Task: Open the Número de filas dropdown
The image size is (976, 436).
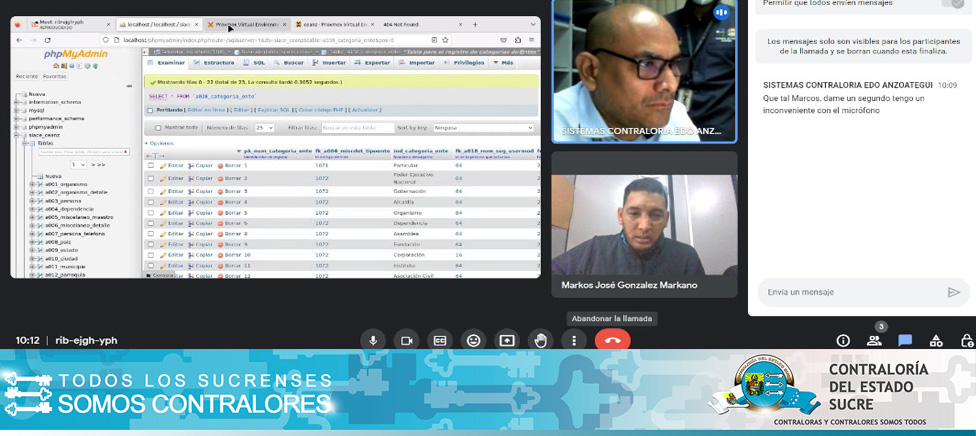Action: (264, 128)
